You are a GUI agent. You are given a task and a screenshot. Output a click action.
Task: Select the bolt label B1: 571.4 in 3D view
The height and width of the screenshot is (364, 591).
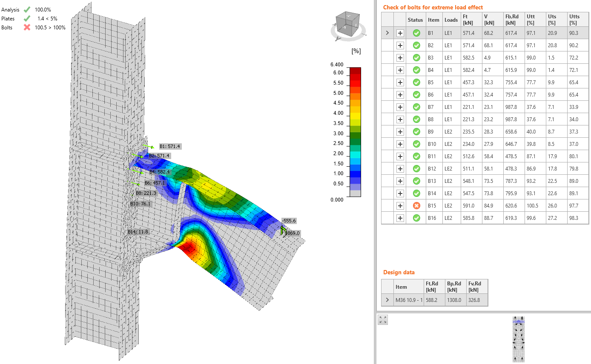point(169,146)
